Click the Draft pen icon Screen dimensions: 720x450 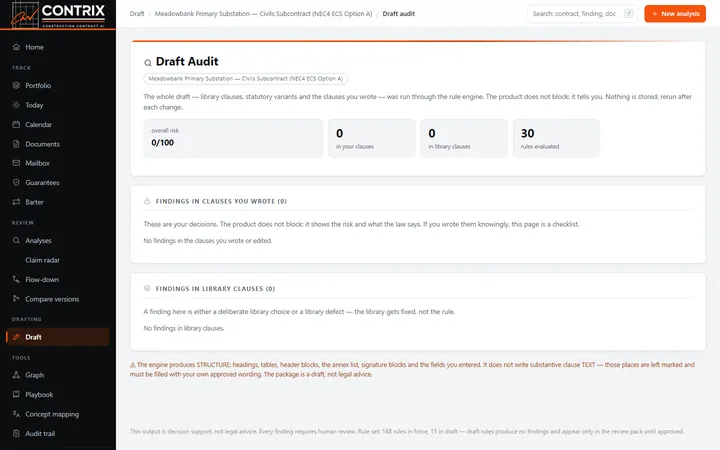pyautogui.click(x=16, y=337)
